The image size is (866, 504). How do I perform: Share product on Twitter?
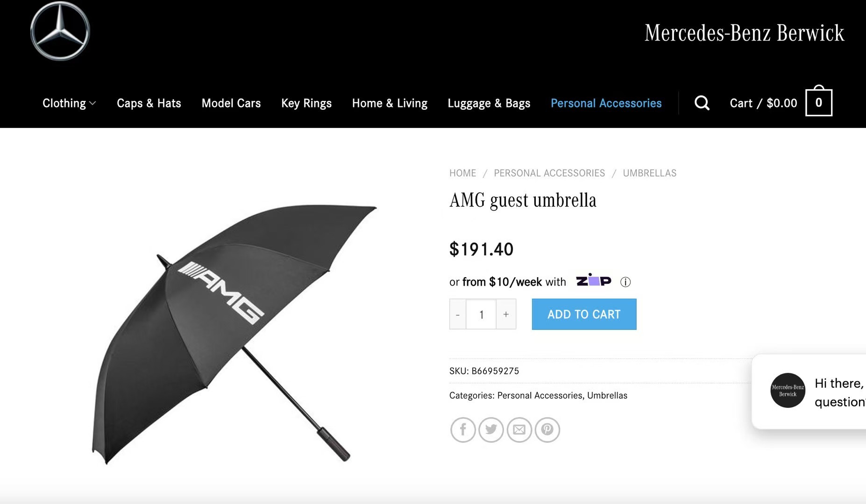[491, 429]
